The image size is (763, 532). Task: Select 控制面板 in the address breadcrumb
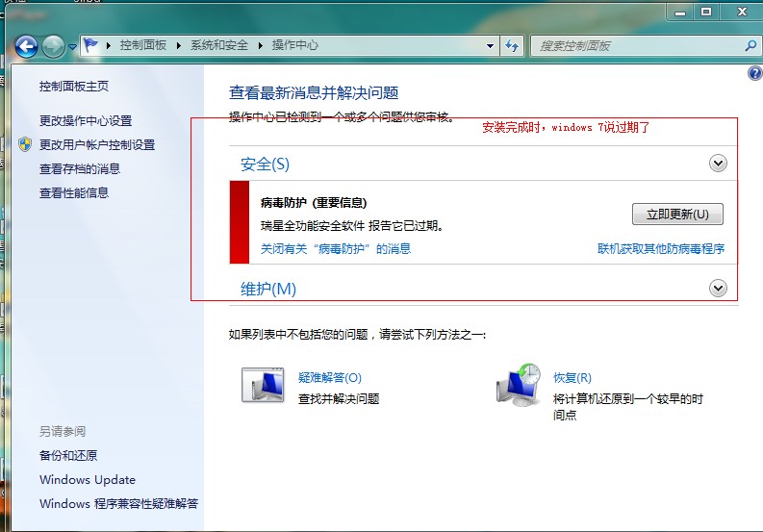pyautogui.click(x=143, y=45)
